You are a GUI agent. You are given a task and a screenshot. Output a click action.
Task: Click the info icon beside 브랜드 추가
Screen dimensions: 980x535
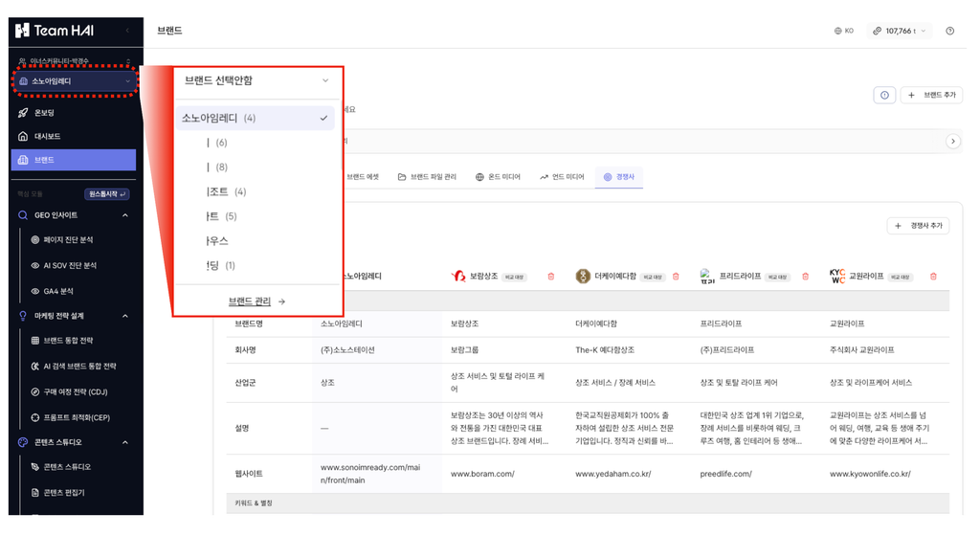884,95
